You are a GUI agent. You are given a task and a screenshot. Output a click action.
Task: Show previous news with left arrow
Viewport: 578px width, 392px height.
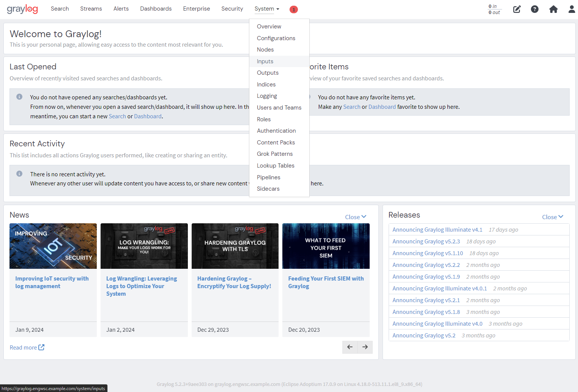click(x=350, y=347)
